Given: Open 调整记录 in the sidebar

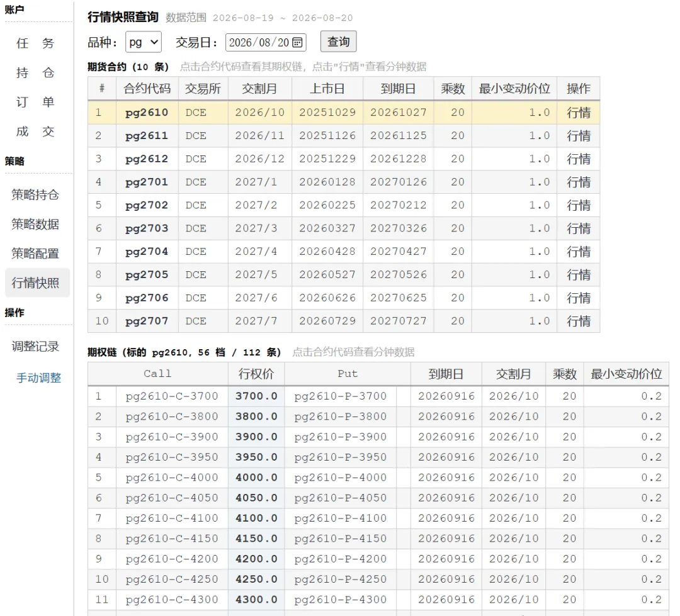Looking at the screenshot, I should [x=35, y=346].
